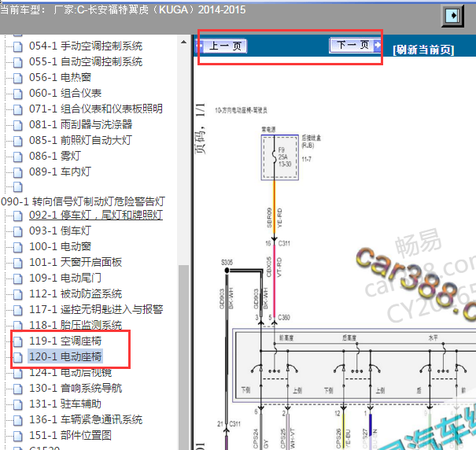Click the 092-1 停车灯，尾灯和牌照灯 link
The image size is (476, 450).
point(96,216)
